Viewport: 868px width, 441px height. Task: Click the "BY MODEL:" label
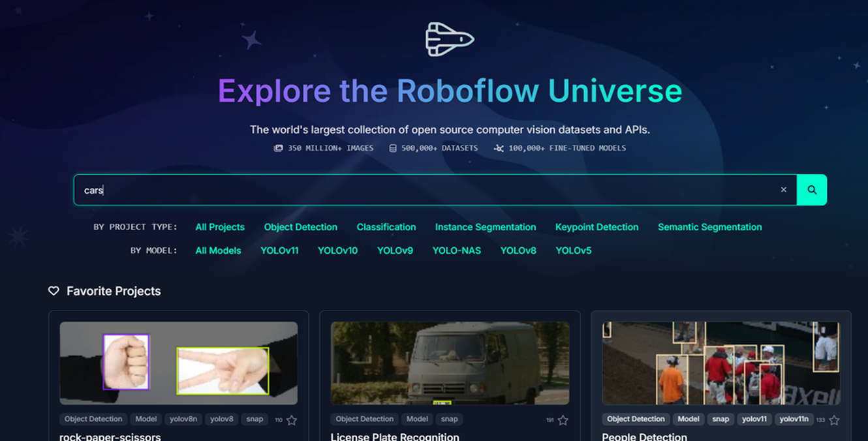(x=154, y=251)
